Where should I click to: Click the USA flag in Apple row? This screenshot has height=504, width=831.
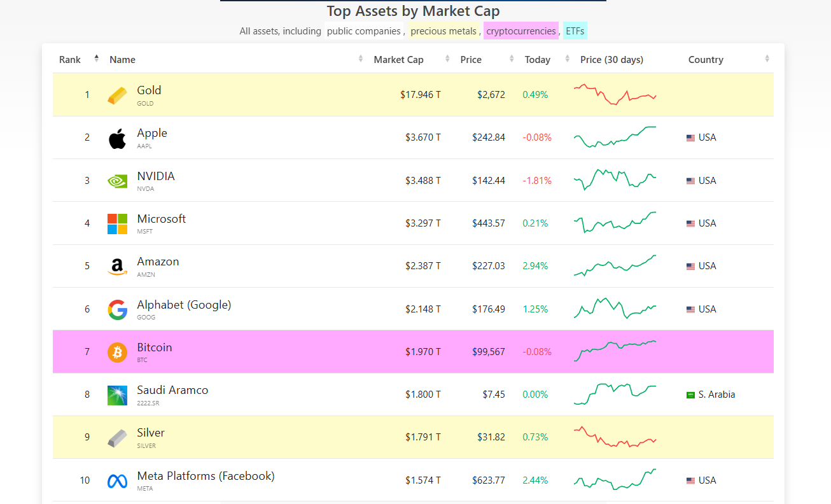click(690, 138)
